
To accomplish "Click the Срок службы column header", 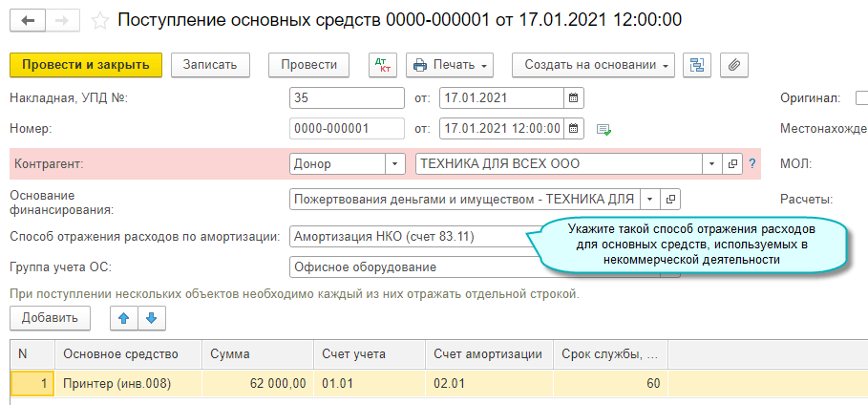I will 610,354.
